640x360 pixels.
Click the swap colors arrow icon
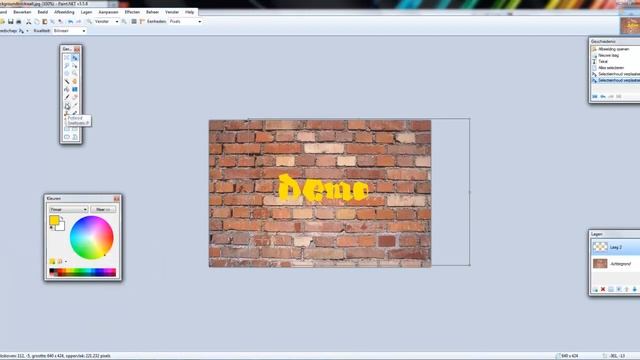coord(62,219)
